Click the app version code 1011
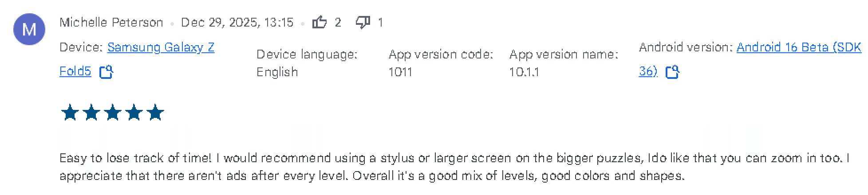Screen dimensions: 868x195 (400, 72)
